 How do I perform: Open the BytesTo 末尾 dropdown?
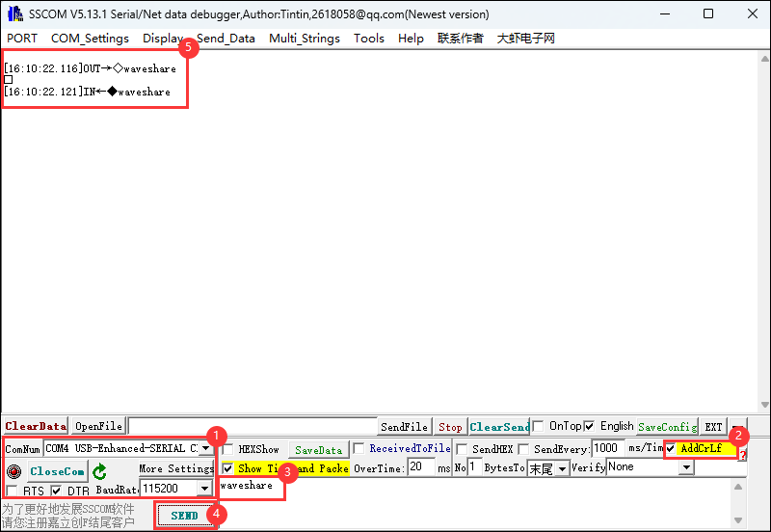(x=563, y=468)
